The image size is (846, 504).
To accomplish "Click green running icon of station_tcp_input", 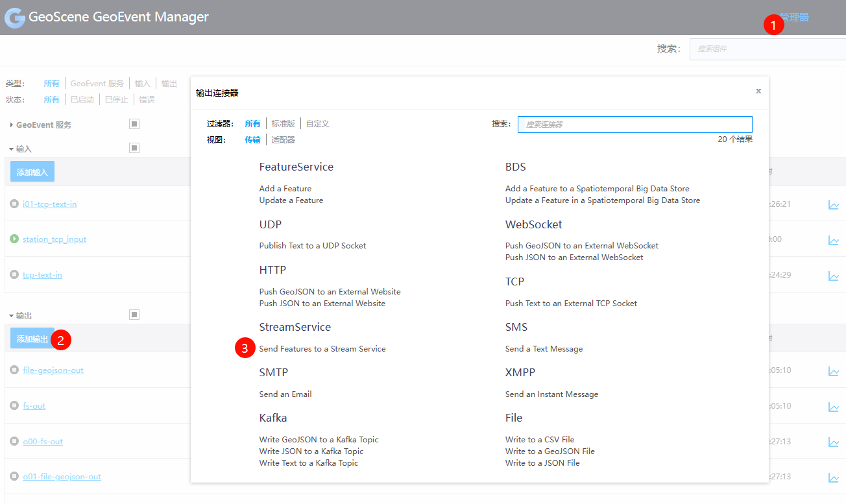I will 14,239.
